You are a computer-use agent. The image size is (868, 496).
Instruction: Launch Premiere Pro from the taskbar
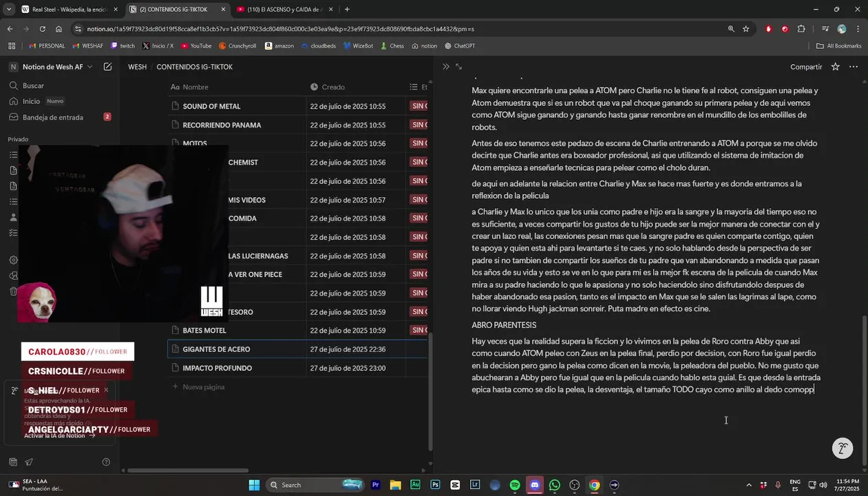click(376, 485)
